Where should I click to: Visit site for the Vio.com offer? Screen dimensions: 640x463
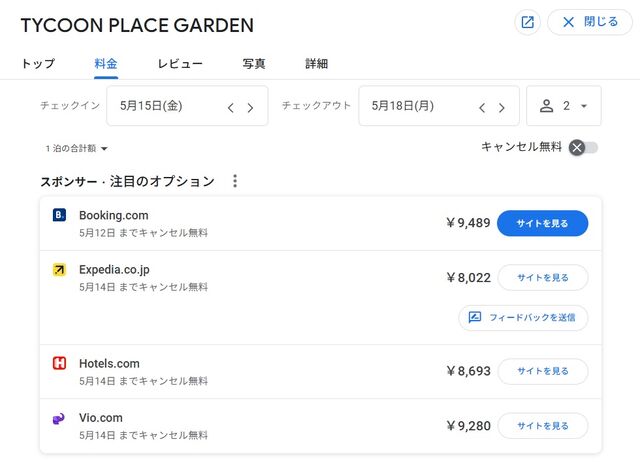(x=543, y=426)
